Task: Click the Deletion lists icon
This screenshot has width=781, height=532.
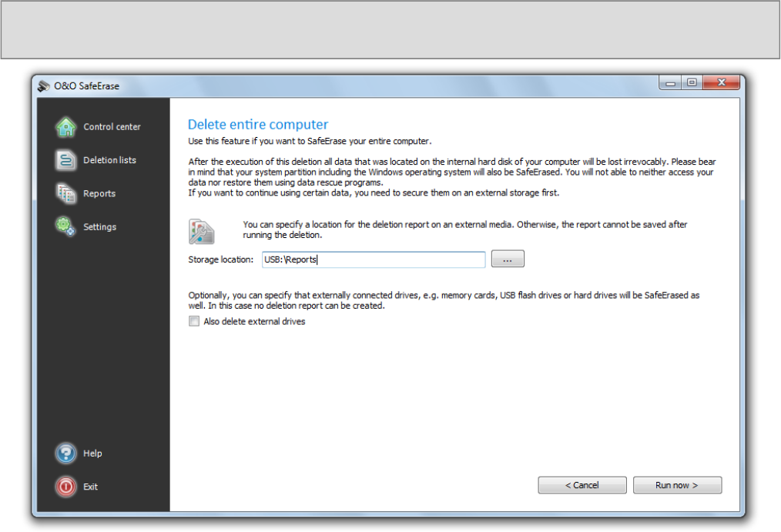Action: [x=65, y=160]
